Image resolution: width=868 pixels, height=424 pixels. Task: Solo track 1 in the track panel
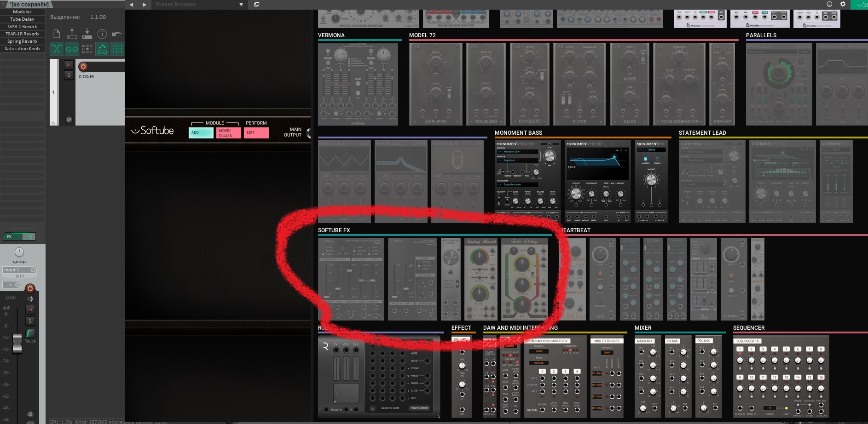click(69, 75)
